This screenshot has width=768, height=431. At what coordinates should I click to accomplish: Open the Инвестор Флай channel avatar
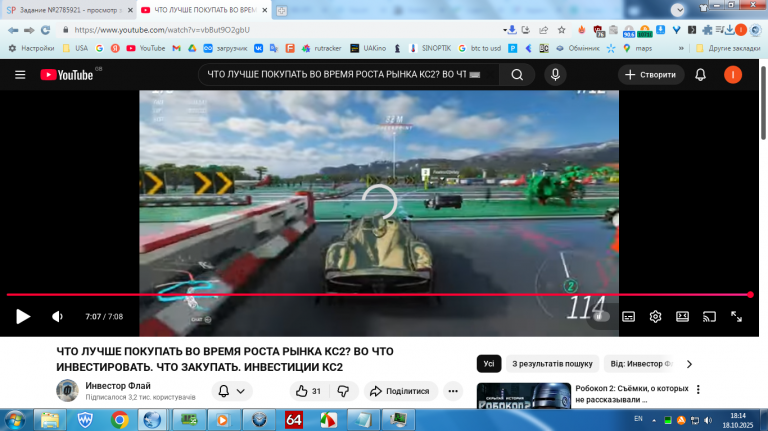(x=67, y=390)
